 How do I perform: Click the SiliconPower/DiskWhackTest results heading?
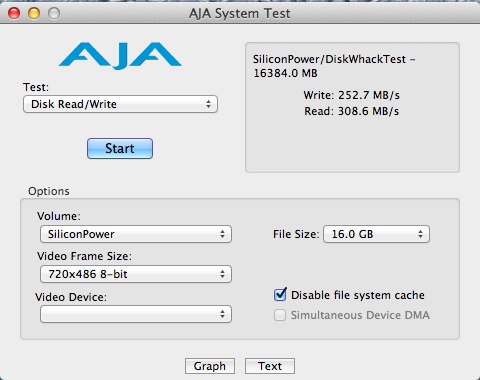pos(334,66)
